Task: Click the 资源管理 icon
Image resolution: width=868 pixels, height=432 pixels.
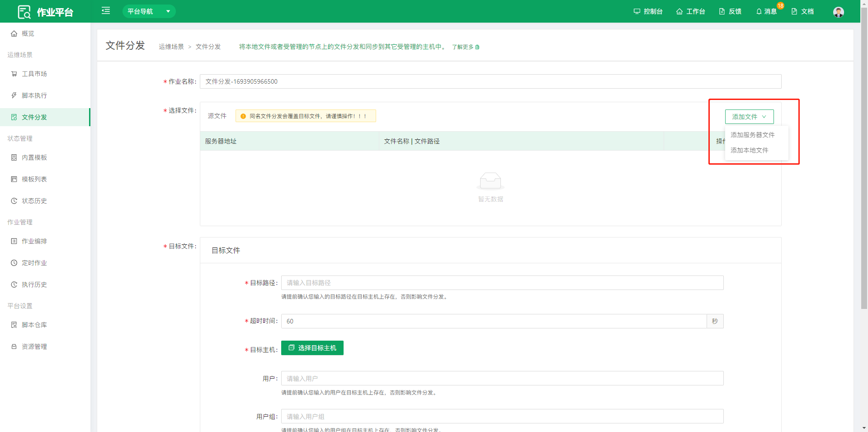Action: pyautogui.click(x=14, y=347)
